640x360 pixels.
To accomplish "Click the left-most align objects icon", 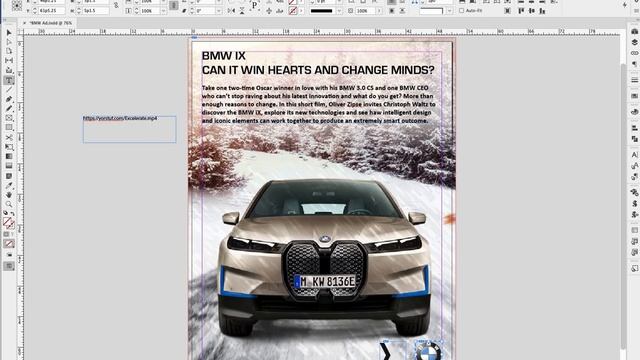I will [x=521, y=11].
